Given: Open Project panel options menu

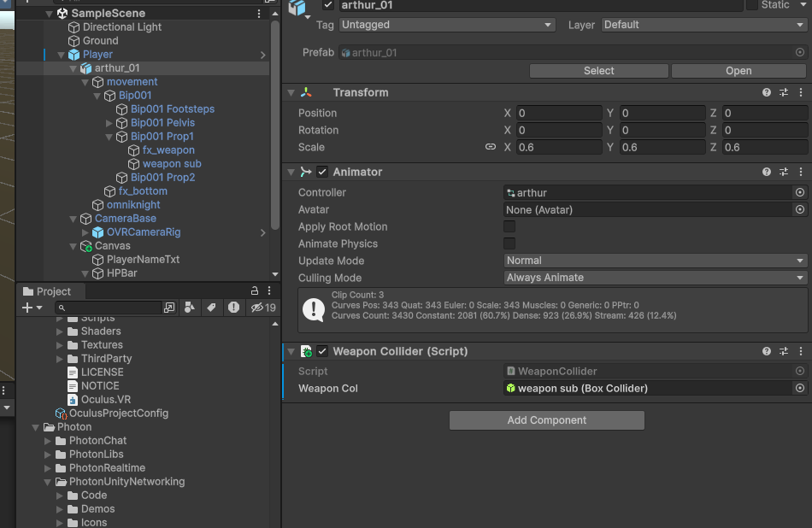Looking at the screenshot, I should pyautogui.click(x=269, y=291).
